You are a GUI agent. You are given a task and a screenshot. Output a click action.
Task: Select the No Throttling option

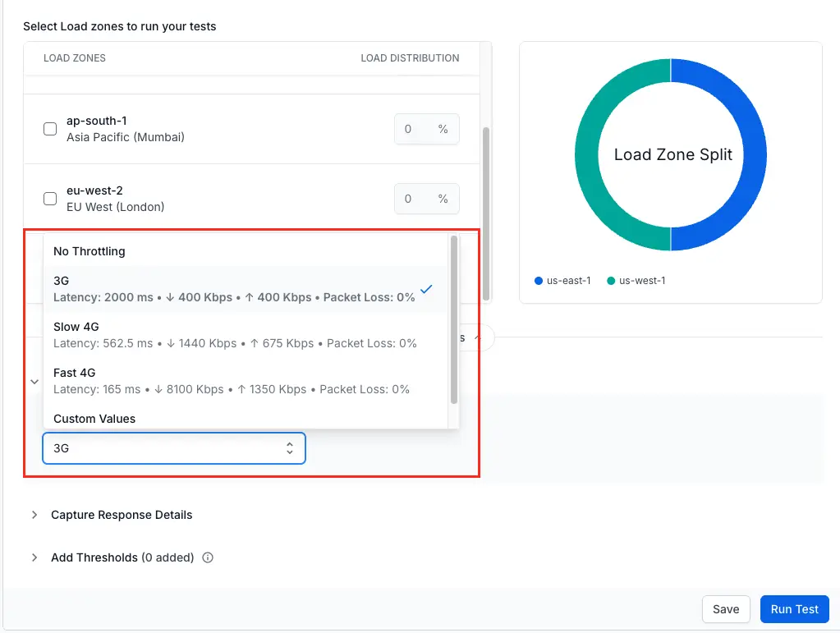coord(90,251)
